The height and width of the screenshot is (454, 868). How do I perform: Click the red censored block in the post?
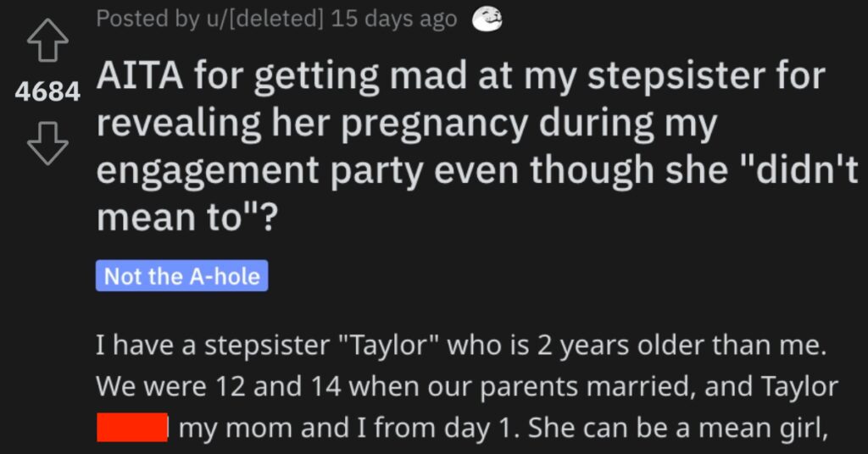pyautogui.click(x=130, y=427)
